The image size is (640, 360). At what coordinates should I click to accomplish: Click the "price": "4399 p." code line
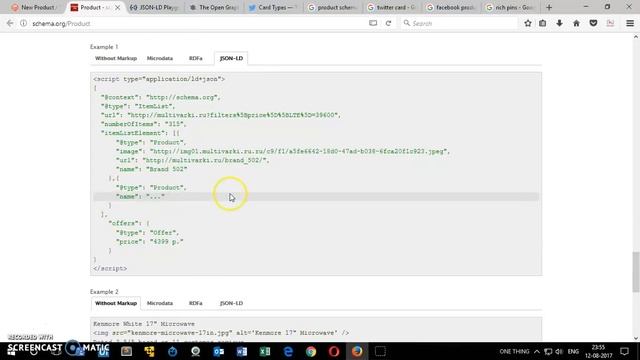coord(149,242)
